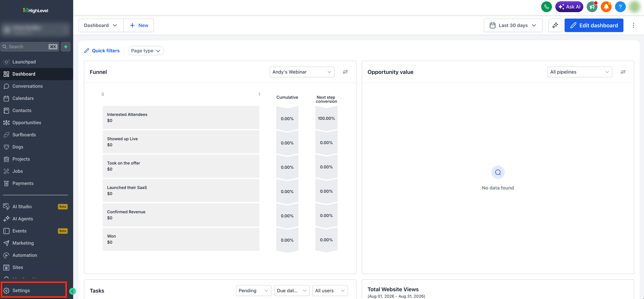The width and height of the screenshot is (644, 299).
Task: Click the Edit dashboard button
Action: (594, 25)
